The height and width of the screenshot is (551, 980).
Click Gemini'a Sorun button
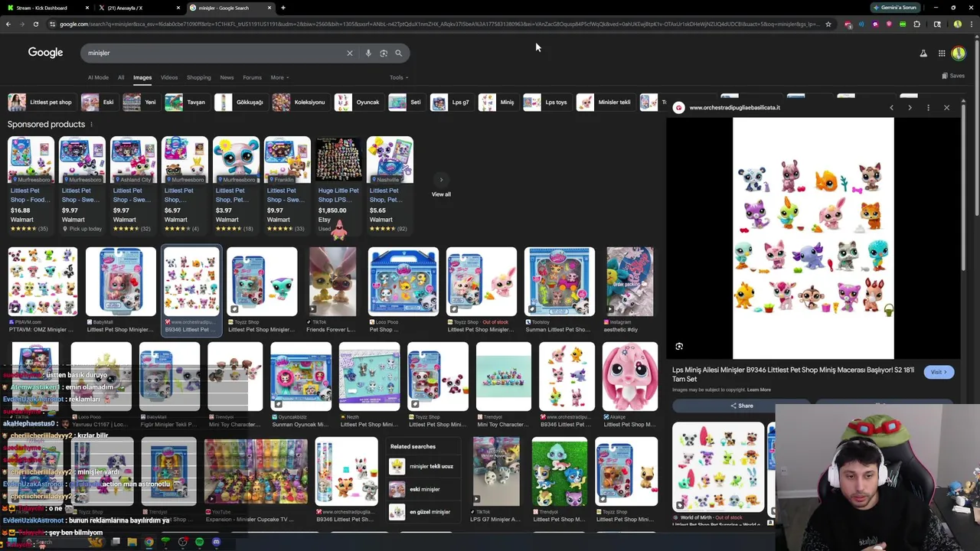tap(895, 8)
